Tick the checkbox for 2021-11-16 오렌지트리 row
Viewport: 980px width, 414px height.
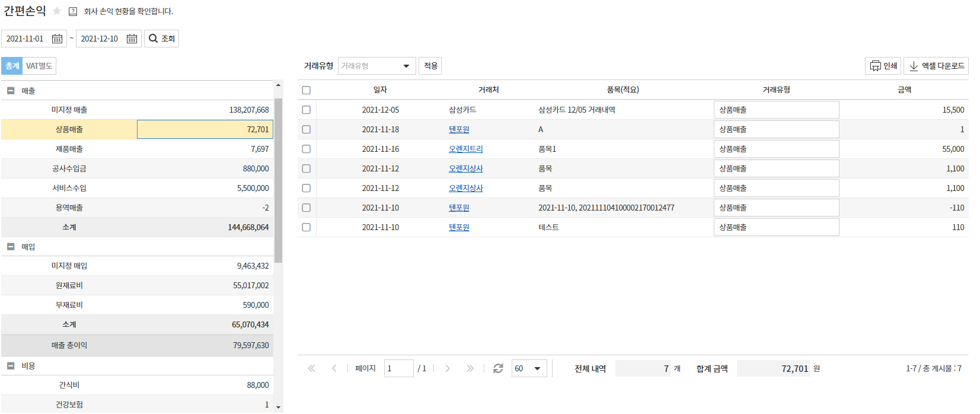pyautogui.click(x=307, y=149)
